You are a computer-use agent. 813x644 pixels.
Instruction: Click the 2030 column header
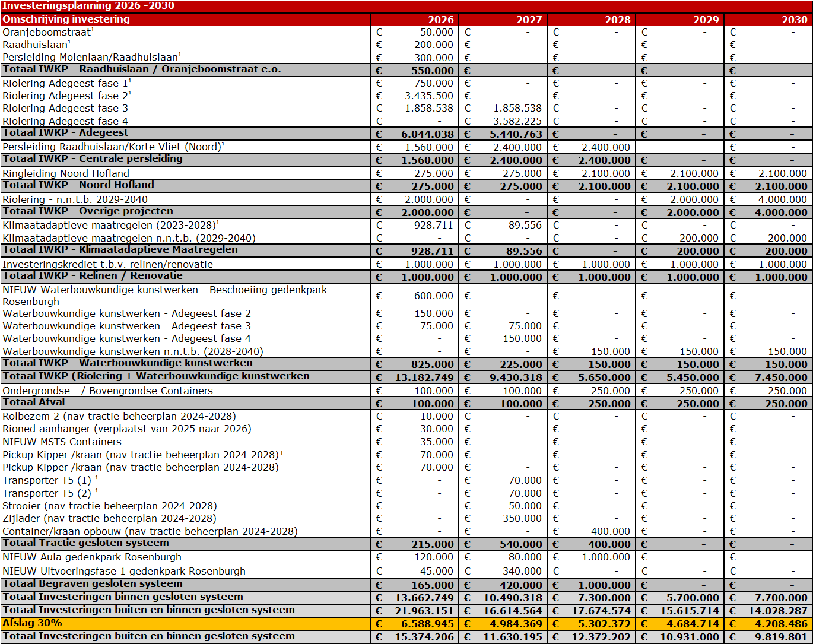coord(794,19)
